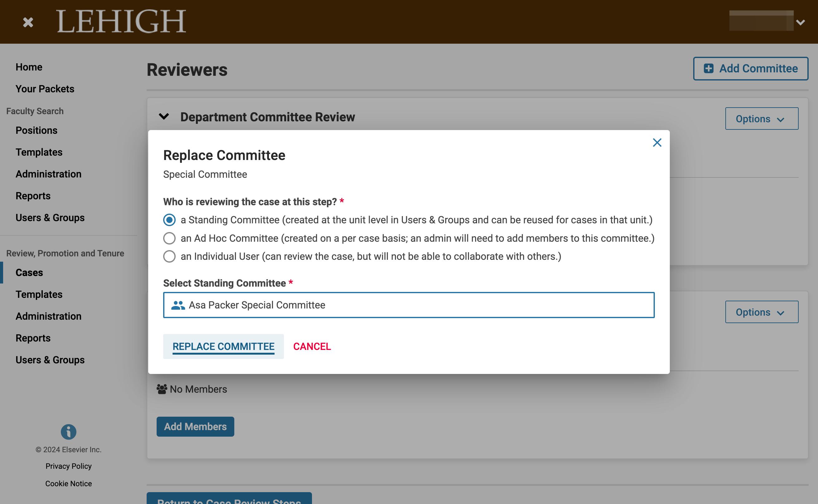818x504 pixels.
Task: Go to Home in the sidebar
Action: point(29,67)
